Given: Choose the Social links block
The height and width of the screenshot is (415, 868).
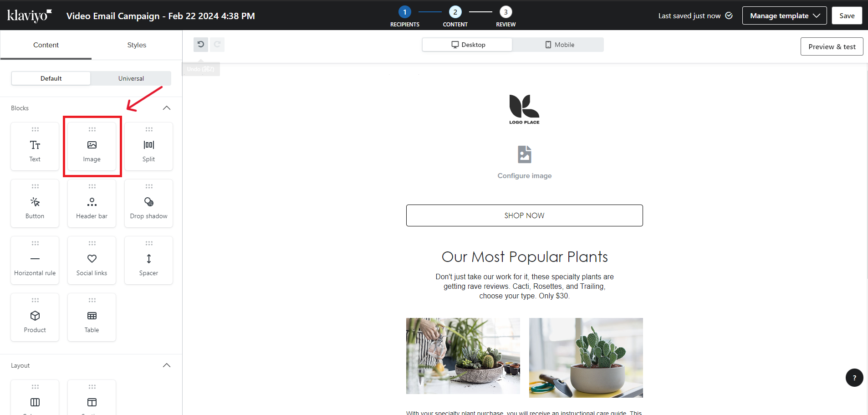Looking at the screenshot, I should (x=92, y=260).
